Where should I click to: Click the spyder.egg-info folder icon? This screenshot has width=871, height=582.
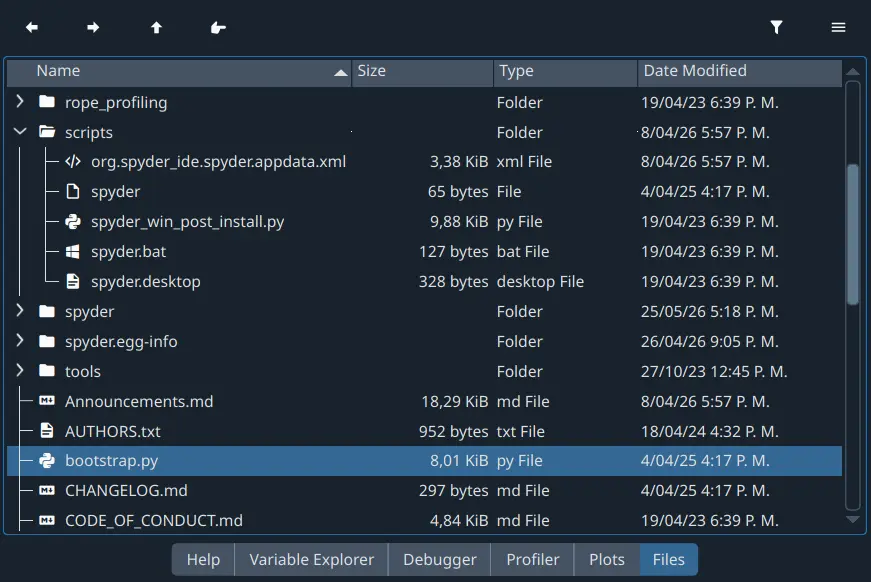click(47, 341)
